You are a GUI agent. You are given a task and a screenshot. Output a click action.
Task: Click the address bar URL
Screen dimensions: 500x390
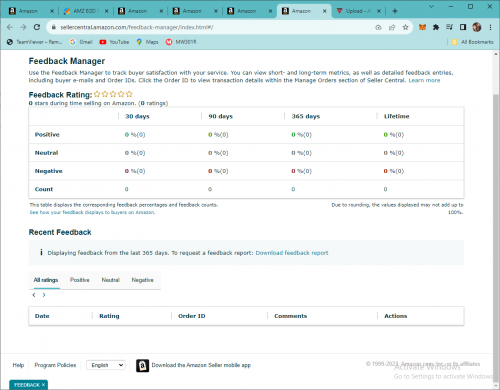(x=137, y=27)
